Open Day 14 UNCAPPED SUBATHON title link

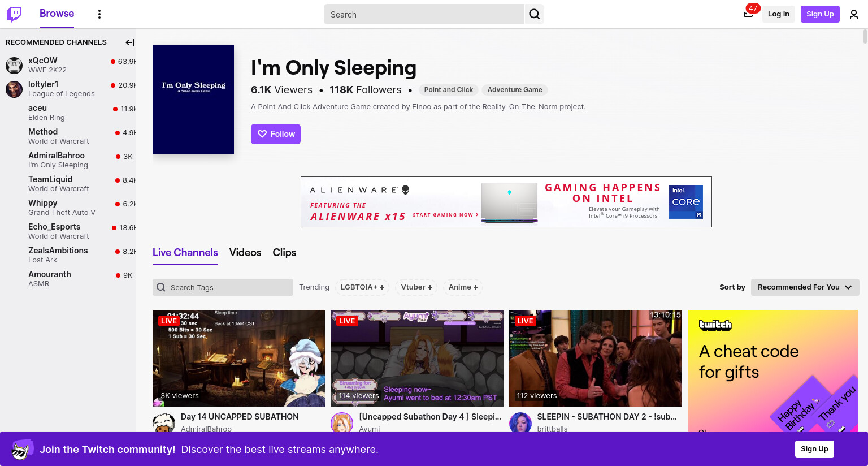click(x=240, y=417)
